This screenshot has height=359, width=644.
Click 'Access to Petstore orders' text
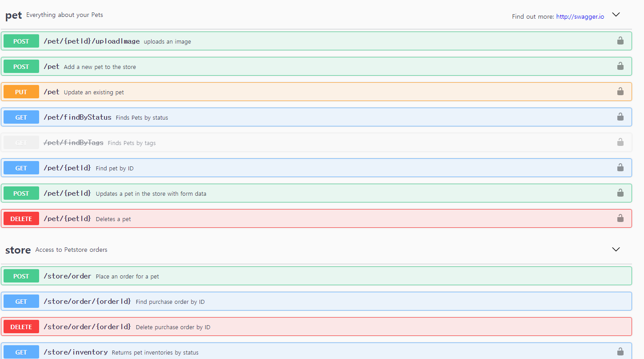(x=71, y=250)
